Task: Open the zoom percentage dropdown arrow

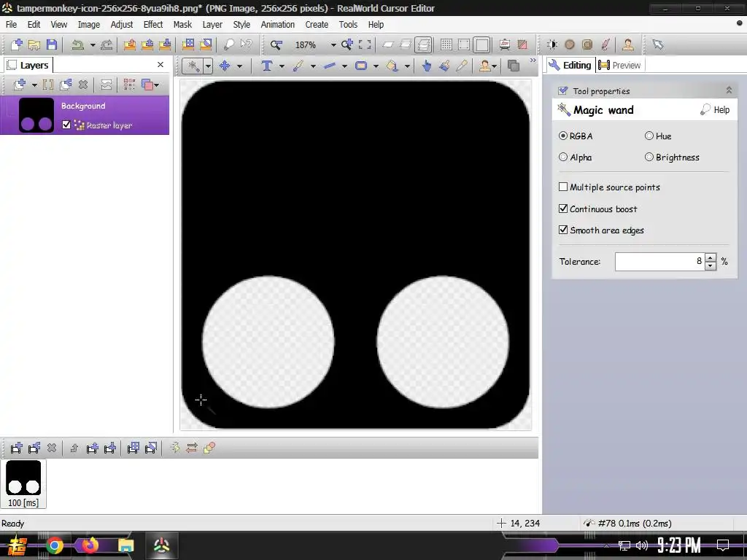Action: 333,44
